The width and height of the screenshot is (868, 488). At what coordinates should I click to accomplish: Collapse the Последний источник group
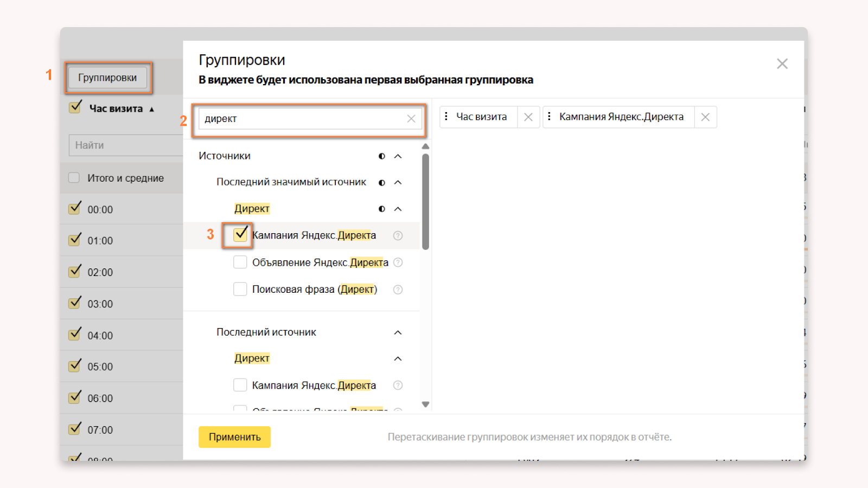tap(398, 332)
